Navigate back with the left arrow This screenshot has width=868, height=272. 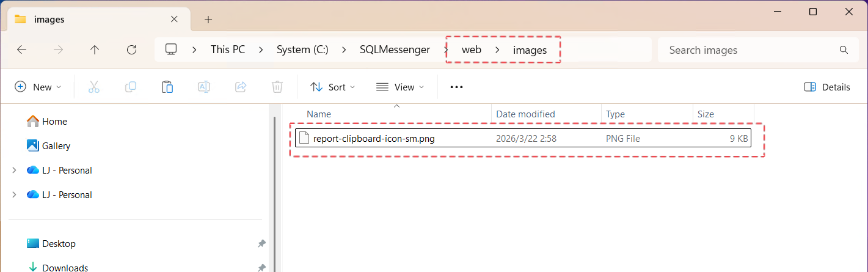point(21,50)
